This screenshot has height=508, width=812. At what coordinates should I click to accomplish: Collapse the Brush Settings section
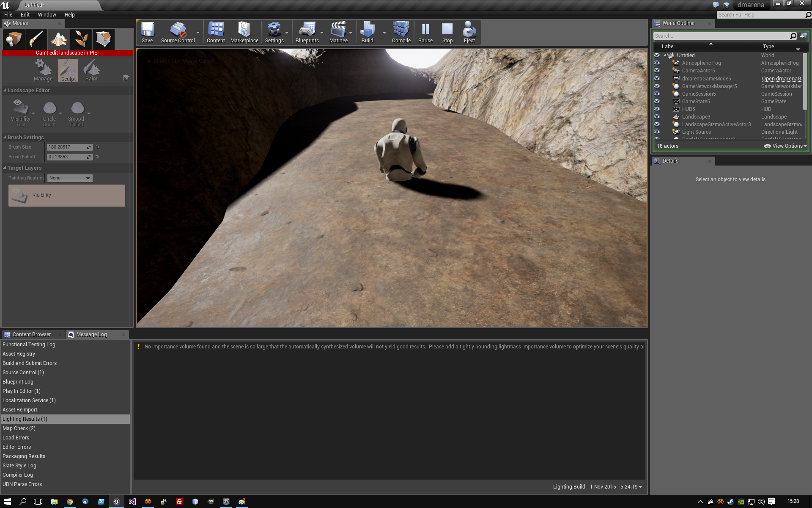tap(5, 138)
